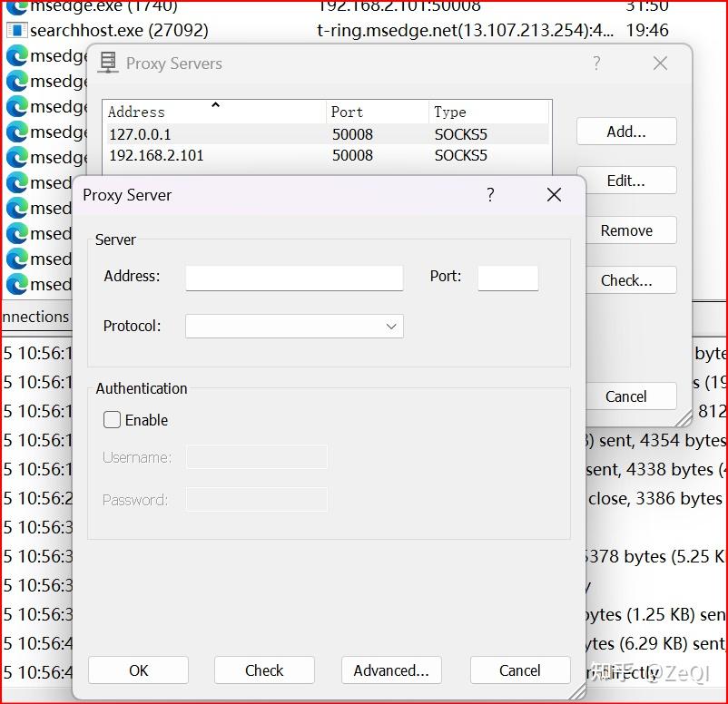Image resolution: width=728 pixels, height=704 pixels.
Task: Click the help question mark on Proxy Servers window
Action: (596, 64)
